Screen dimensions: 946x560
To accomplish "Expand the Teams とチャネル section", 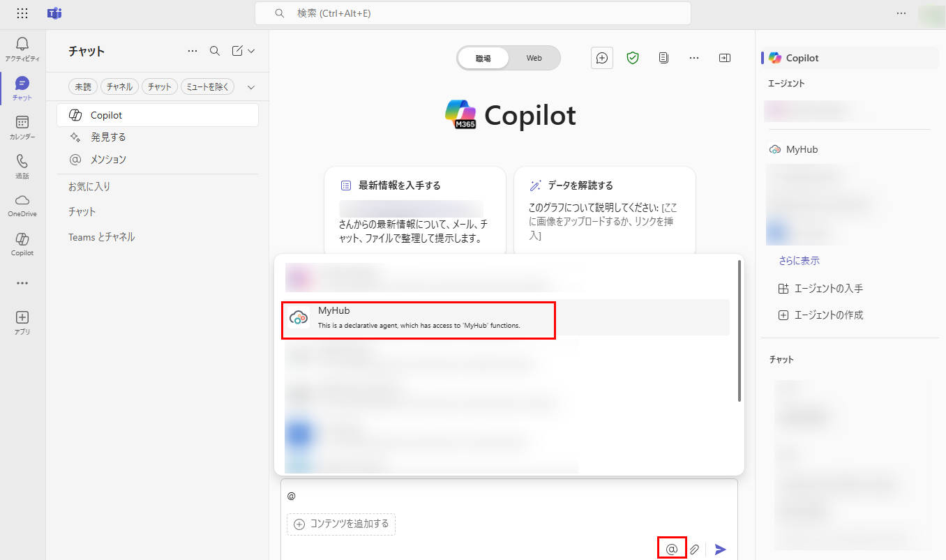I will pyautogui.click(x=101, y=237).
